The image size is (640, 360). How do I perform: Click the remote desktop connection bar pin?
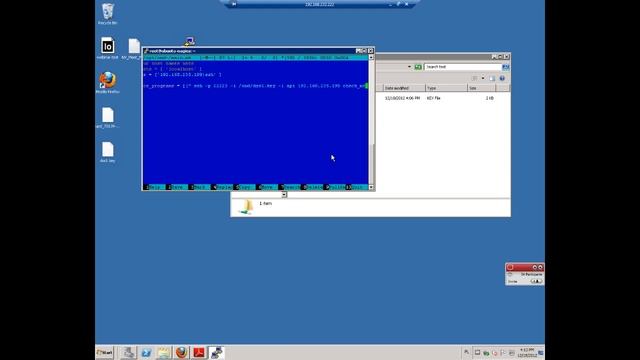[234, 4]
